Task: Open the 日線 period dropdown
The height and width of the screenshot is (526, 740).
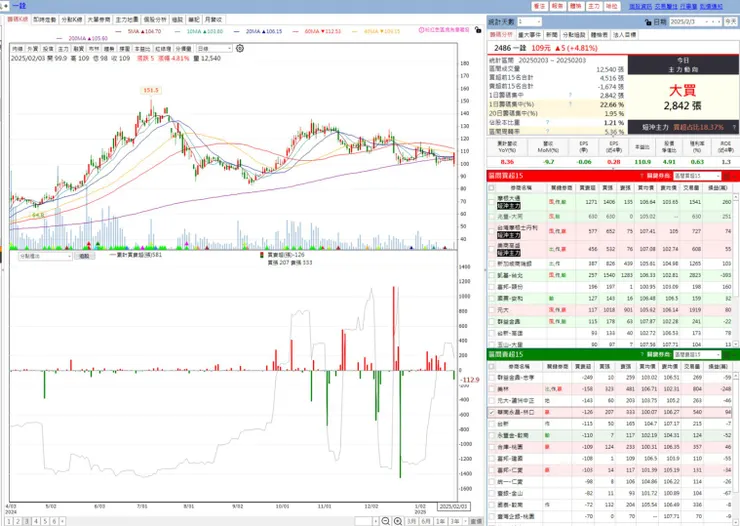Action: 214,49
